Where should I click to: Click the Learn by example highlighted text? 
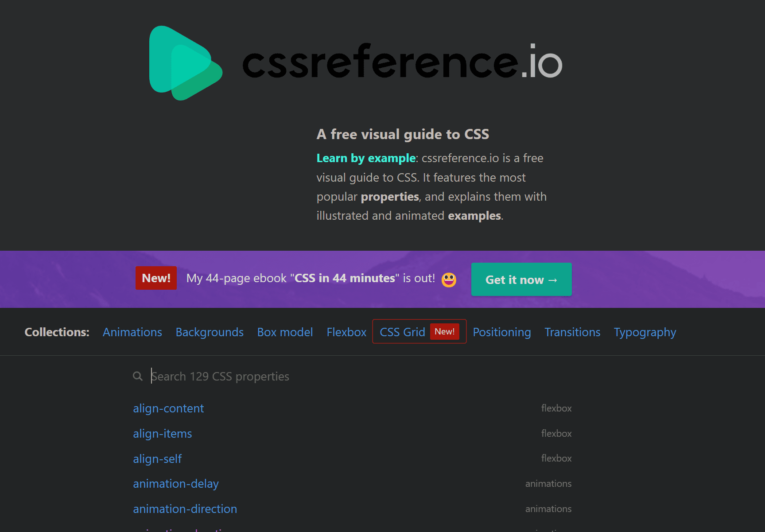coord(366,158)
